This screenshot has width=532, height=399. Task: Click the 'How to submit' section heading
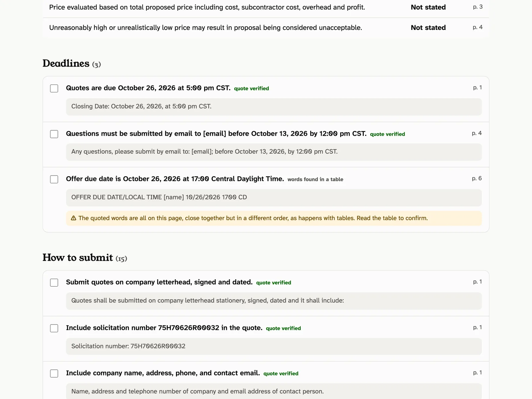[x=78, y=257]
